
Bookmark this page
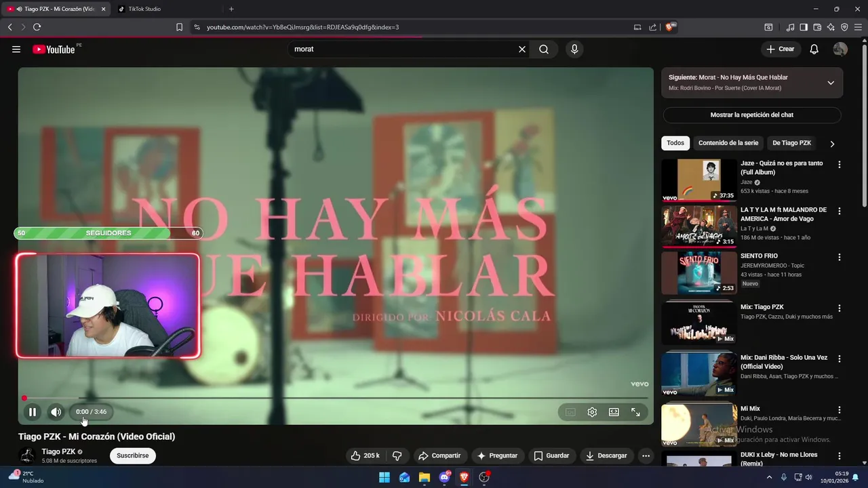tap(179, 27)
